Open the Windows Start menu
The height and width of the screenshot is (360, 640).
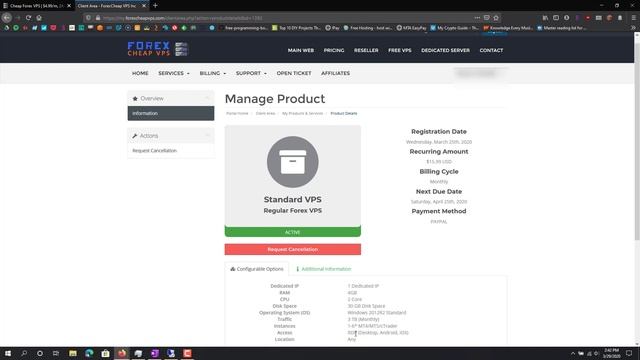(7, 353)
